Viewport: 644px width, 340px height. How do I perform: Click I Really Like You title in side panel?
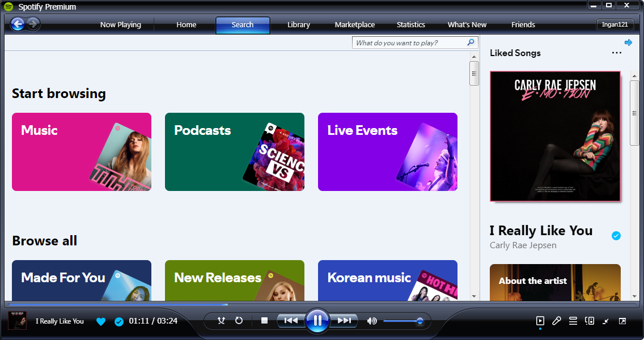(541, 231)
